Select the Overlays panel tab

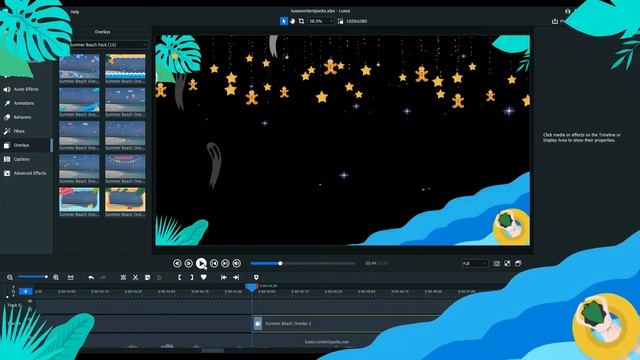pos(25,145)
